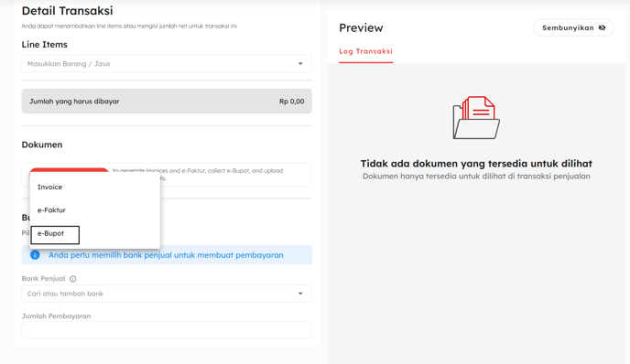Click the Detail Transaksi heading

point(67,11)
